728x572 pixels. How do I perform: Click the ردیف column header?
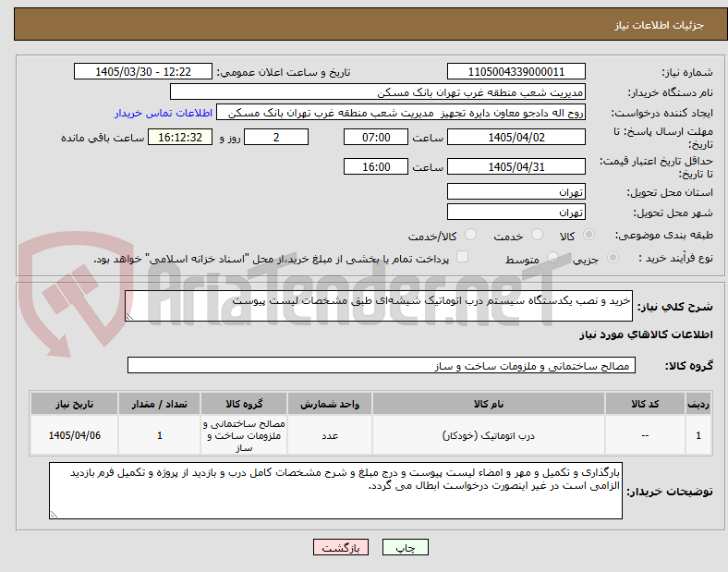(x=698, y=404)
